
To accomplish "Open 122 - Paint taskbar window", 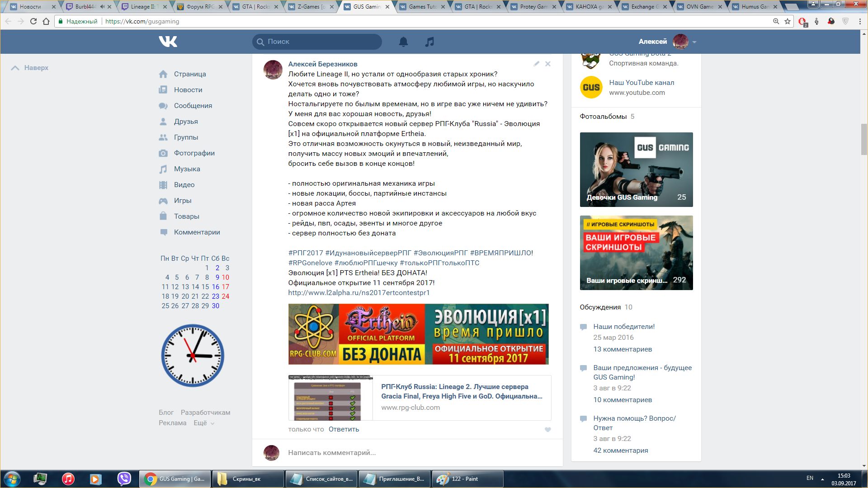I will point(468,479).
